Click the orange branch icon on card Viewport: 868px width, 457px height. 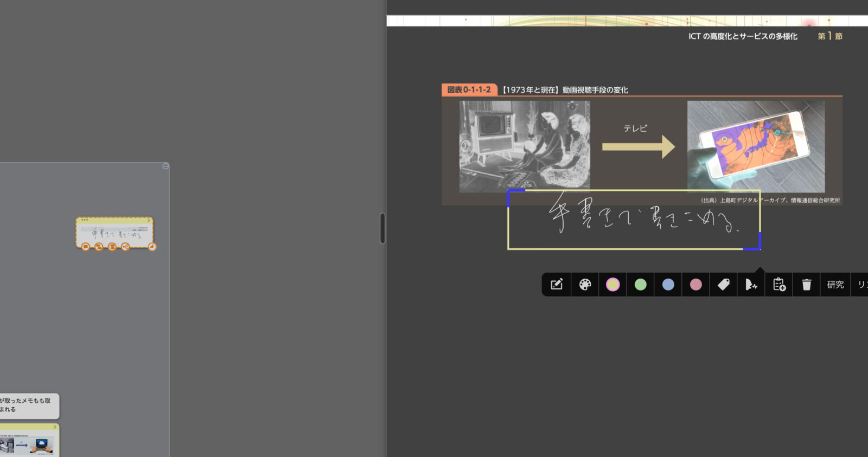[125, 247]
